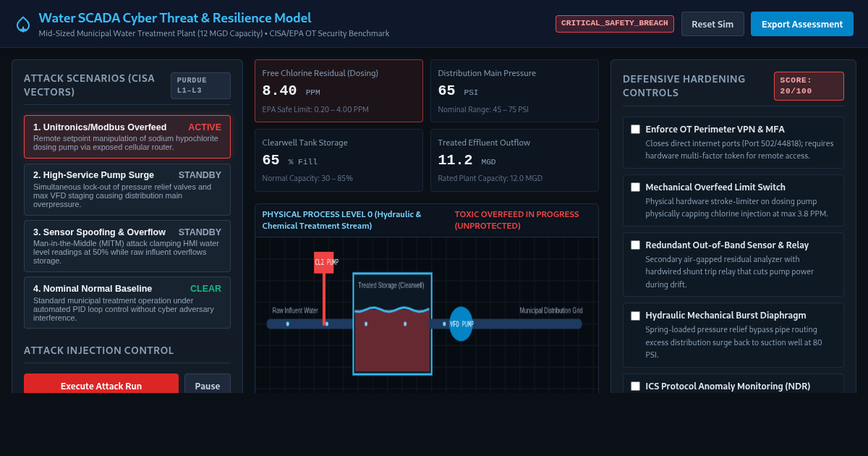The width and height of the screenshot is (868, 456).
Task: Click the TOXIC OVERFEED IN PROGRESS alert text
Action: pos(517,220)
